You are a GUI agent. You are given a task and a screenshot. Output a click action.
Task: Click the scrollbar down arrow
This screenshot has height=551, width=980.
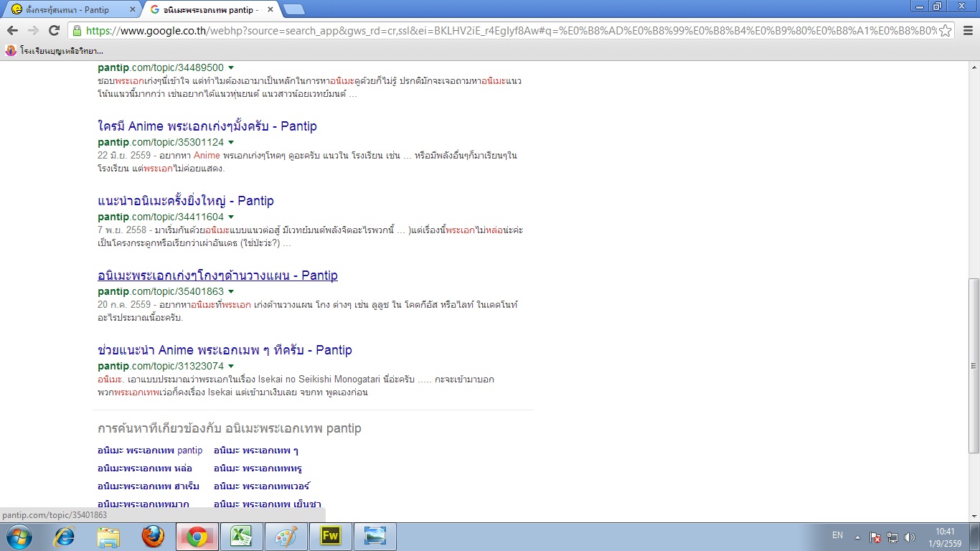pos(974,516)
